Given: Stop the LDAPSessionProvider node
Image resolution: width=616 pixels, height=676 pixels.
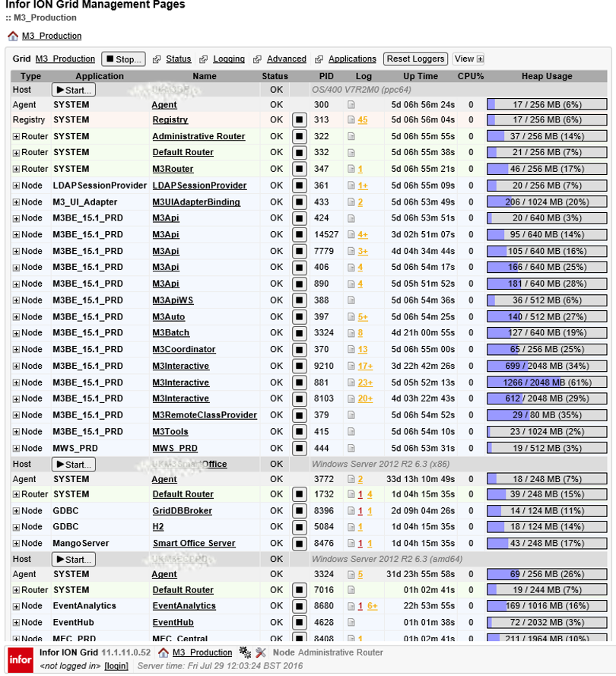Looking at the screenshot, I should pos(299,186).
